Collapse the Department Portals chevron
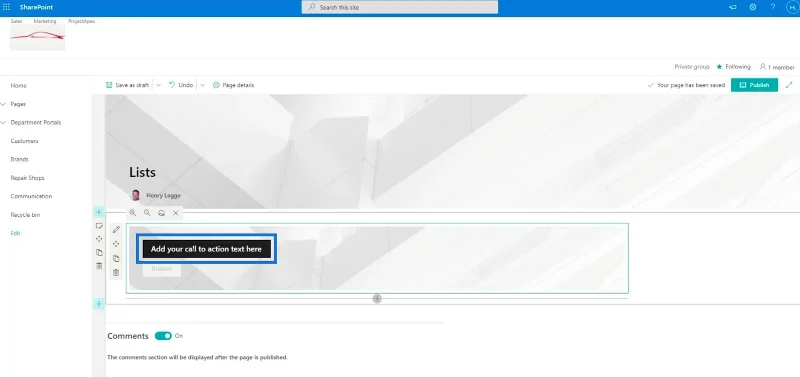This screenshot has height=377, width=800. point(4,122)
